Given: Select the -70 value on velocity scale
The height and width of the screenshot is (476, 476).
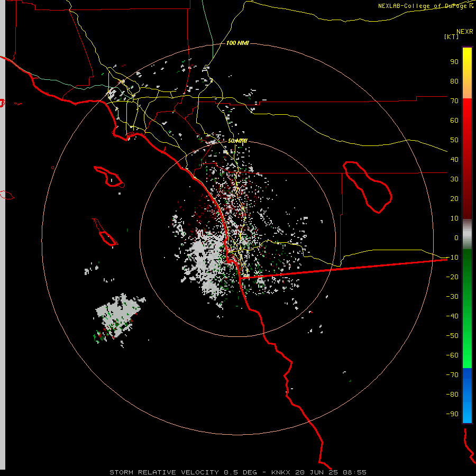Looking at the screenshot, I should (x=452, y=375).
